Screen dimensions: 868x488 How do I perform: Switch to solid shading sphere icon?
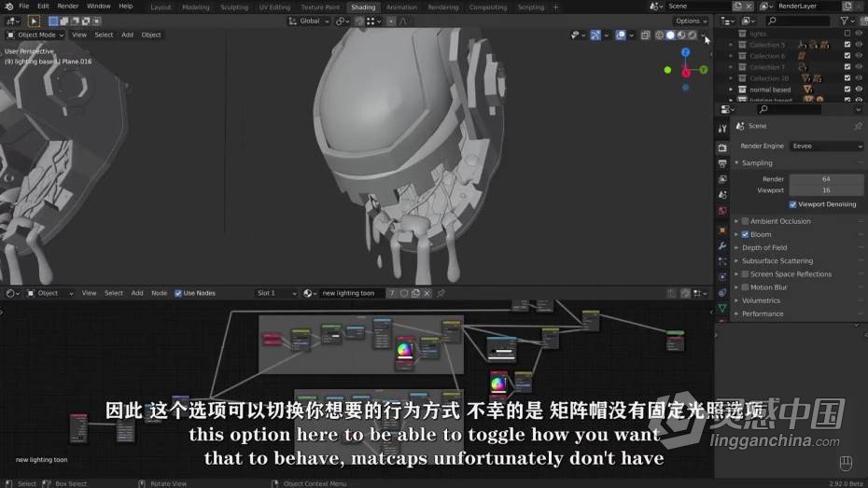pos(670,35)
